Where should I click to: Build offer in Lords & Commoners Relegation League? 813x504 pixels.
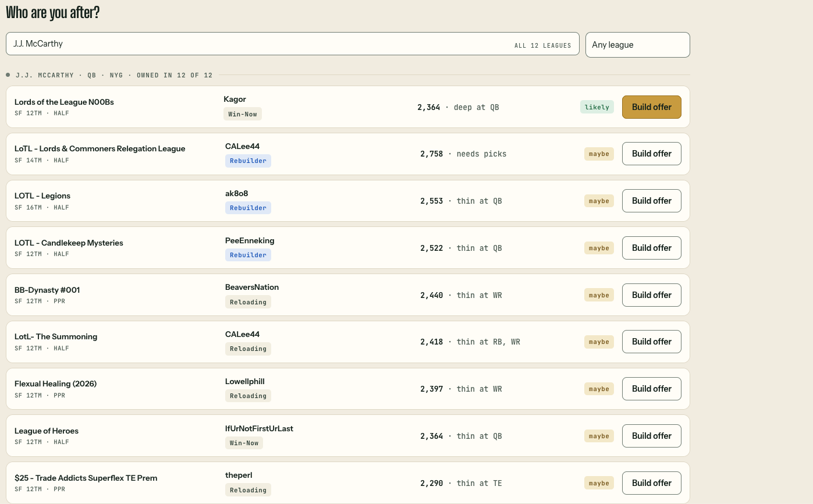tap(651, 154)
